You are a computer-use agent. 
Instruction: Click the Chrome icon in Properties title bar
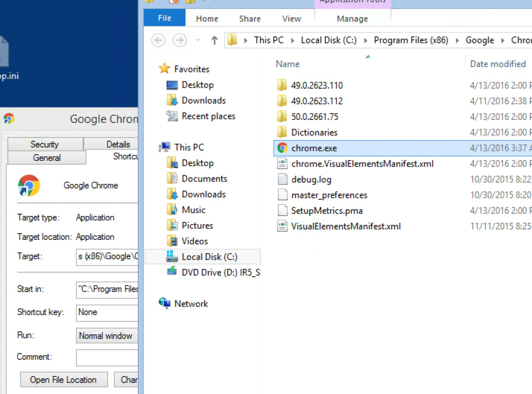point(9,119)
